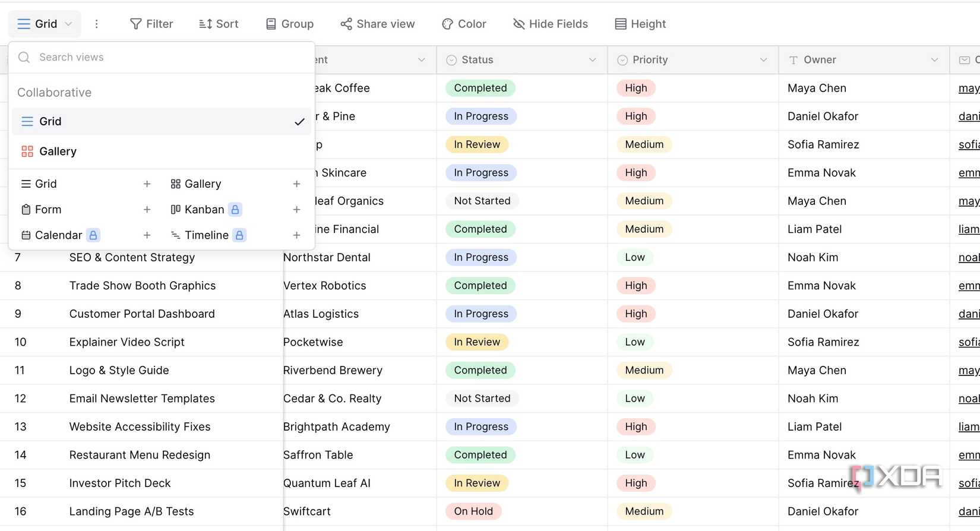The image size is (980, 531).
Task: Add a new Kanban view with plus
Action: (296, 210)
